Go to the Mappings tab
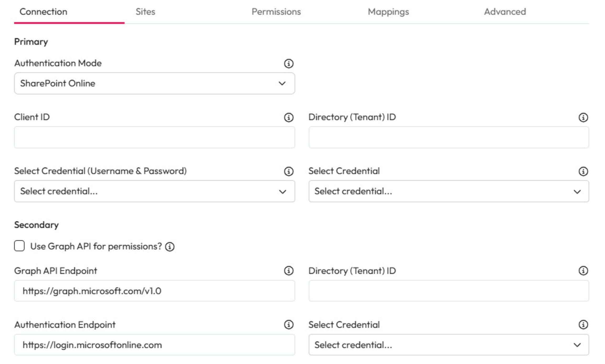The width and height of the screenshot is (605, 364). pos(388,12)
